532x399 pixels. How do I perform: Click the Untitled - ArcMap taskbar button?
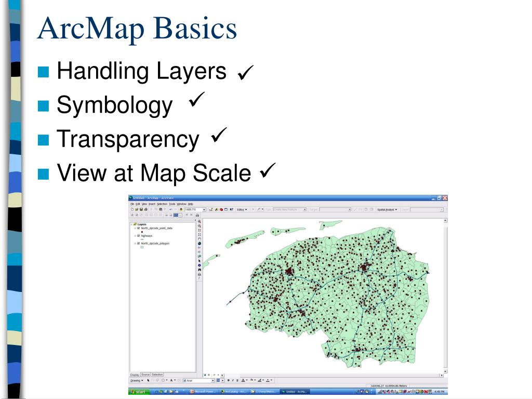point(295,392)
